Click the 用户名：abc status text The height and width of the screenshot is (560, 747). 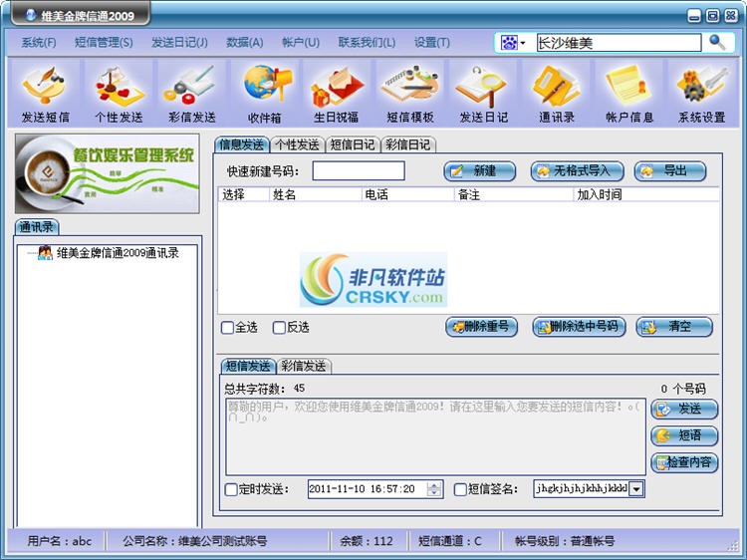[x=59, y=541]
